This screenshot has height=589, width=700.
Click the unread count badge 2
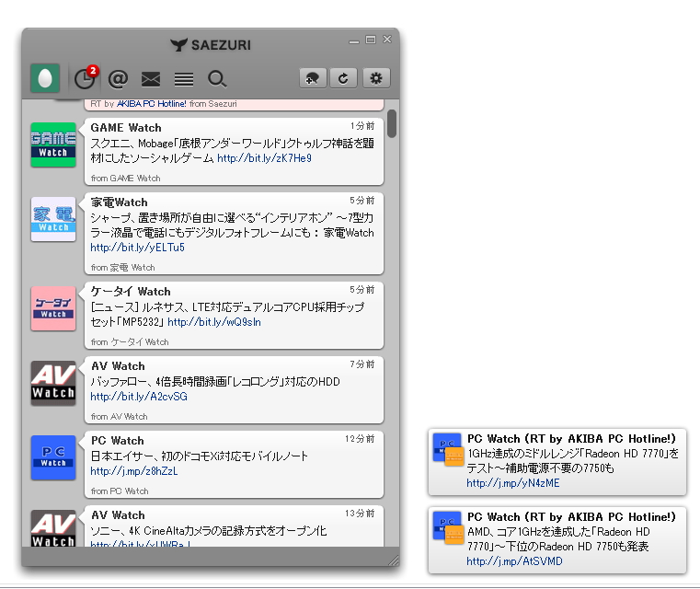[x=92, y=71]
